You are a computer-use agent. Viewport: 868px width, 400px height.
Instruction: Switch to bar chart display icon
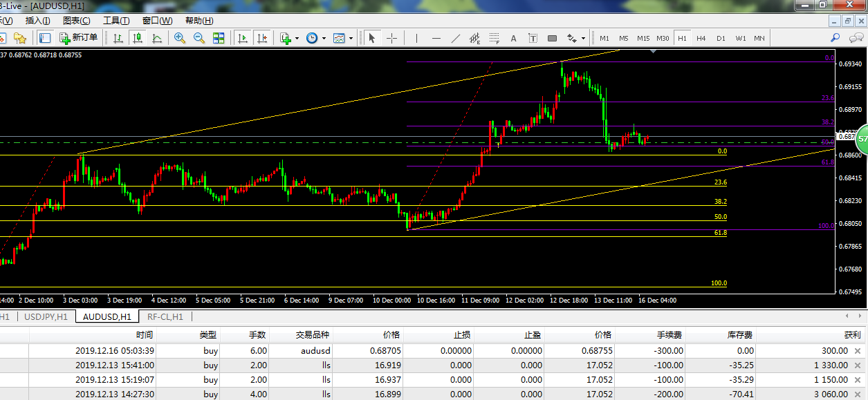[x=118, y=38]
